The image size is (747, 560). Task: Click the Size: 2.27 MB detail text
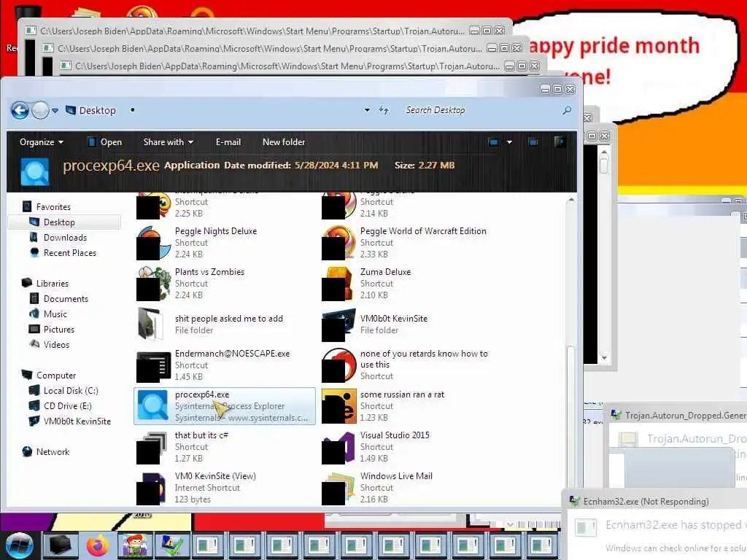pyautogui.click(x=425, y=166)
